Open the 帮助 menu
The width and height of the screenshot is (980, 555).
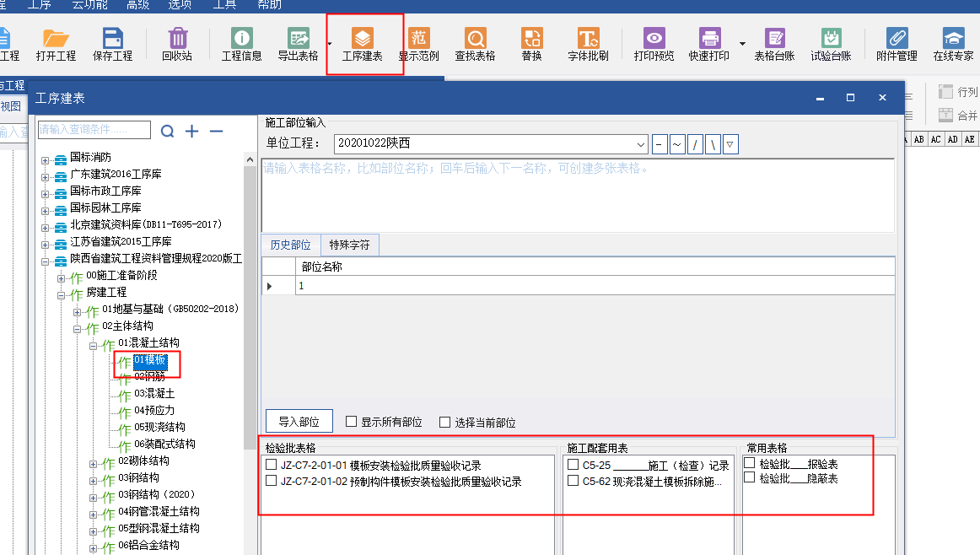tap(269, 5)
